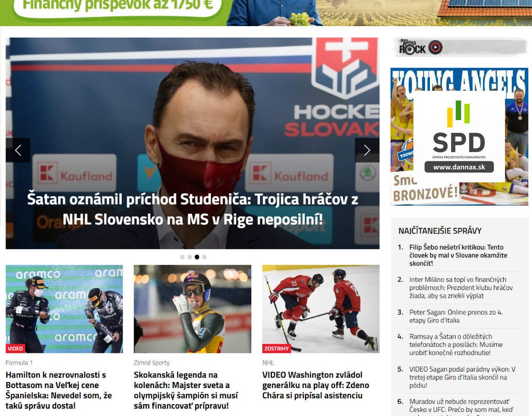This screenshot has height=416, width=532.
Task: Select the second carousel dot indicator
Action: click(x=190, y=257)
